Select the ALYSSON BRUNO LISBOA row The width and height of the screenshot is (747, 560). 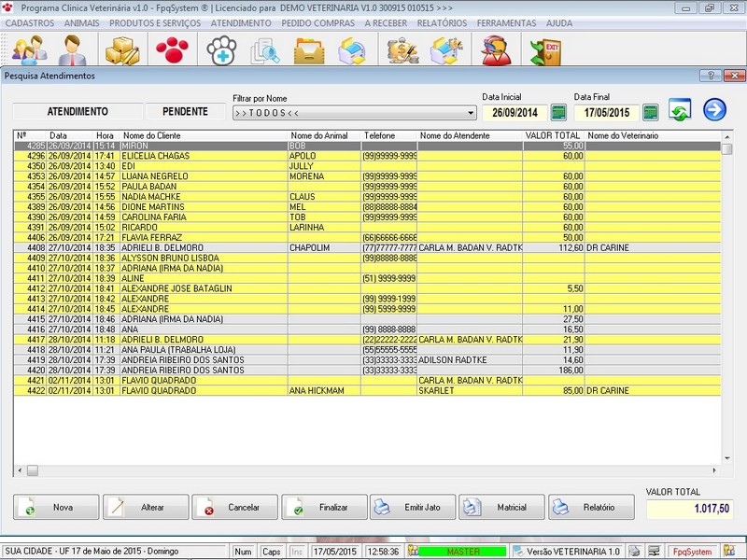[x=367, y=259]
